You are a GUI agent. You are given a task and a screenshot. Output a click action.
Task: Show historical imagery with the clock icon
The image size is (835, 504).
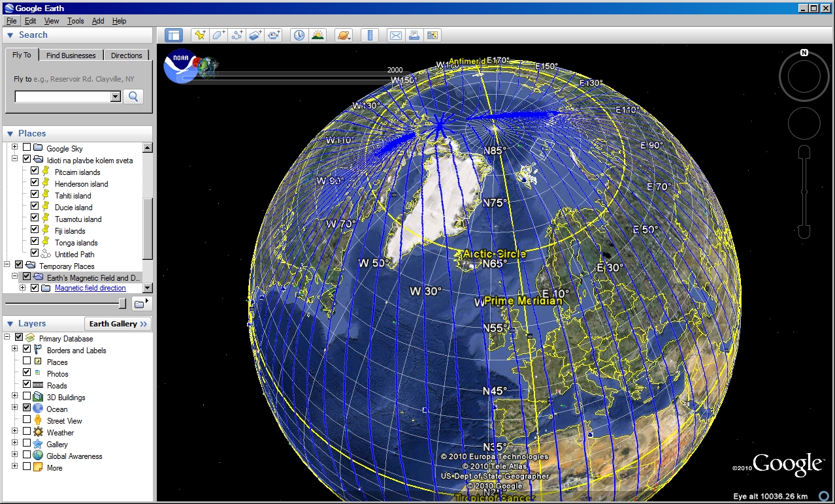click(x=299, y=35)
